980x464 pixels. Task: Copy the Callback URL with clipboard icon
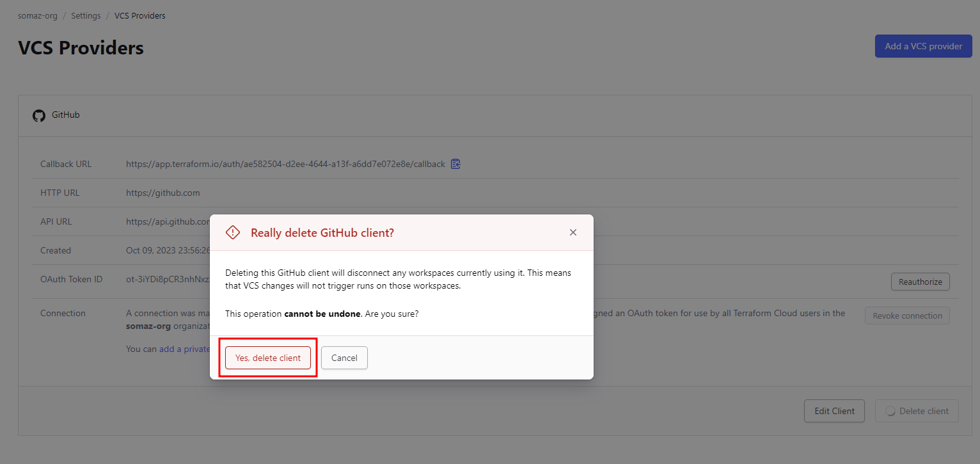click(x=455, y=164)
